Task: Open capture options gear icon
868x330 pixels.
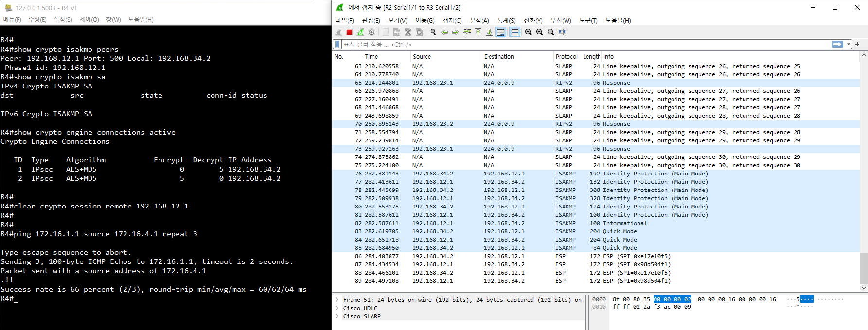Action: 372,32
